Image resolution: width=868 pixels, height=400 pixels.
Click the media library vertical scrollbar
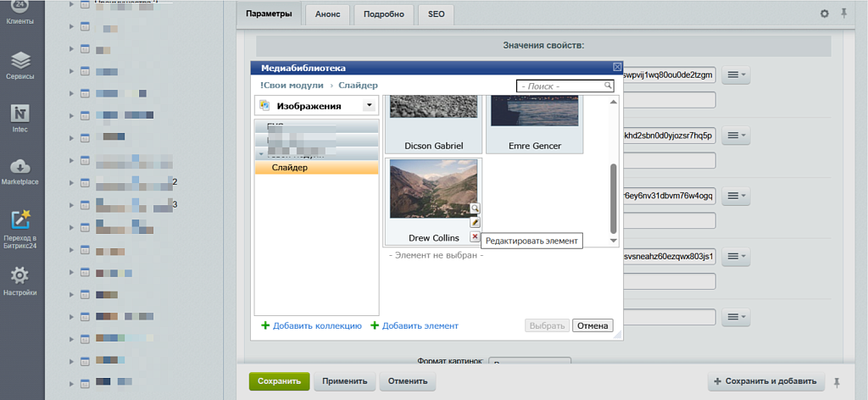[x=614, y=195]
